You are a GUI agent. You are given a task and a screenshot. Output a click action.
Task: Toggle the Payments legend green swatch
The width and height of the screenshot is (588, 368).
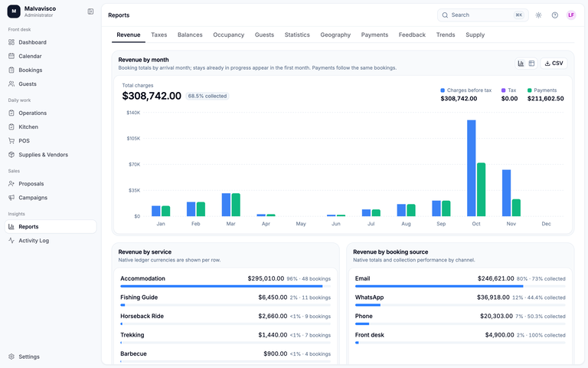pyautogui.click(x=530, y=90)
